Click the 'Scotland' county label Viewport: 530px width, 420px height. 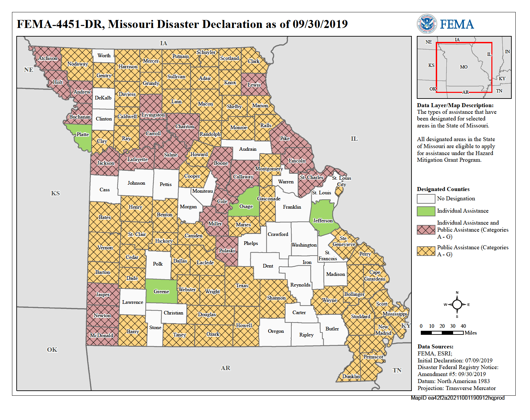pyautogui.click(x=230, y=58)
